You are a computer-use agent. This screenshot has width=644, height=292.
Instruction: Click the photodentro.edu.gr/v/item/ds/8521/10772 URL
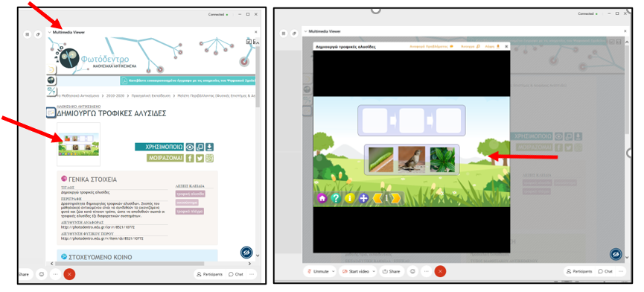tap(102, 238)
